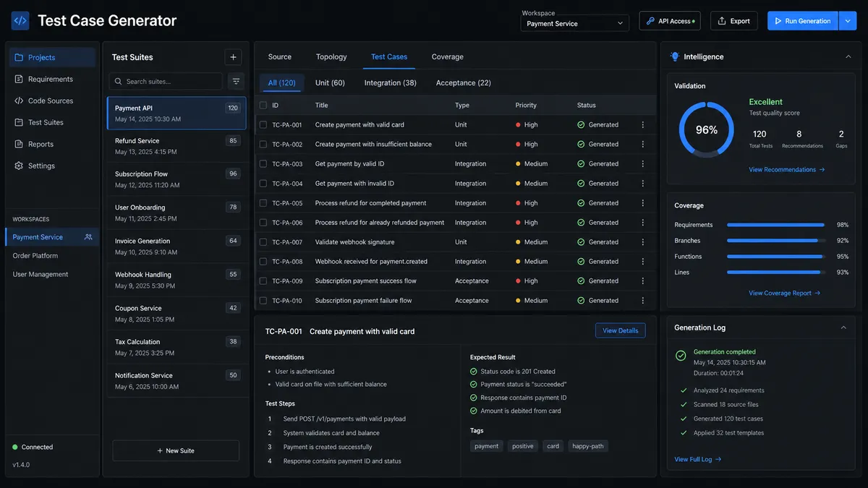The image size is (868, 488).
Task: Check the box for TC-PA-001
Action: click(x=263, y=125)
